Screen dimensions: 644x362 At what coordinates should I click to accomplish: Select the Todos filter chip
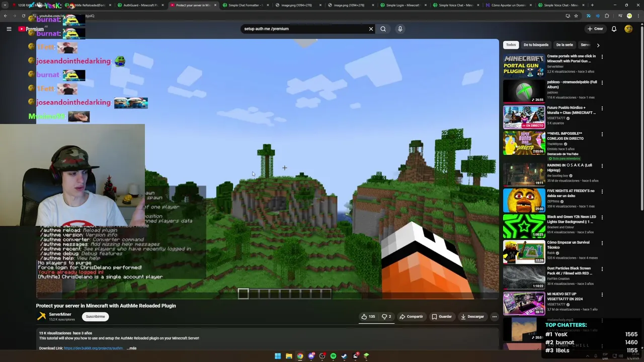point(511,45)
